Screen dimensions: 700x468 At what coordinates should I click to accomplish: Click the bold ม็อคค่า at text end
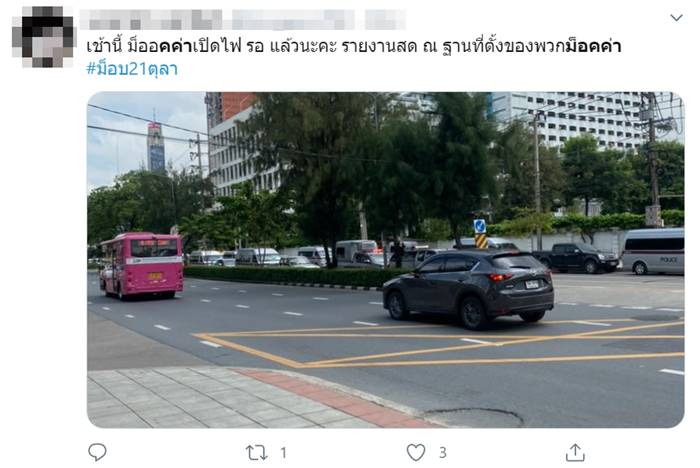click(593, 46)
